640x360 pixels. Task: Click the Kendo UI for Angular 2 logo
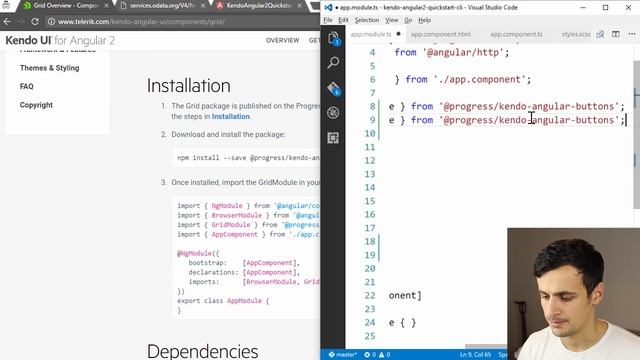pyautogui.click(x=60, y=40)
